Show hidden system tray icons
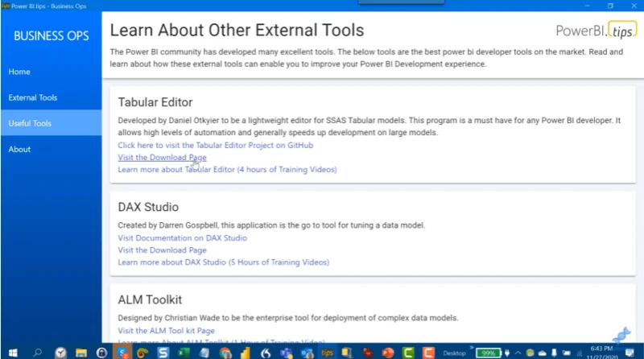The image size is (644, 359). pyautogui.click(x=518, y=353)
